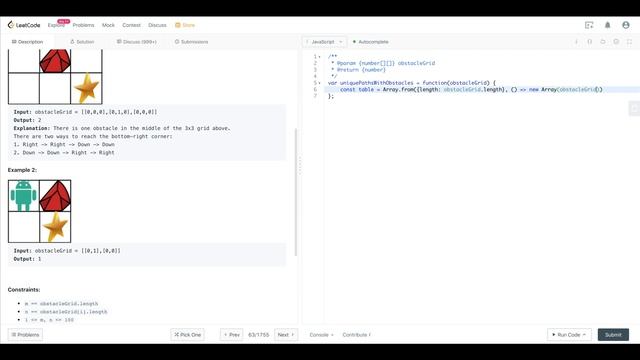Open the Explore menu item
The image size is (640, 360).
point(56,25)
